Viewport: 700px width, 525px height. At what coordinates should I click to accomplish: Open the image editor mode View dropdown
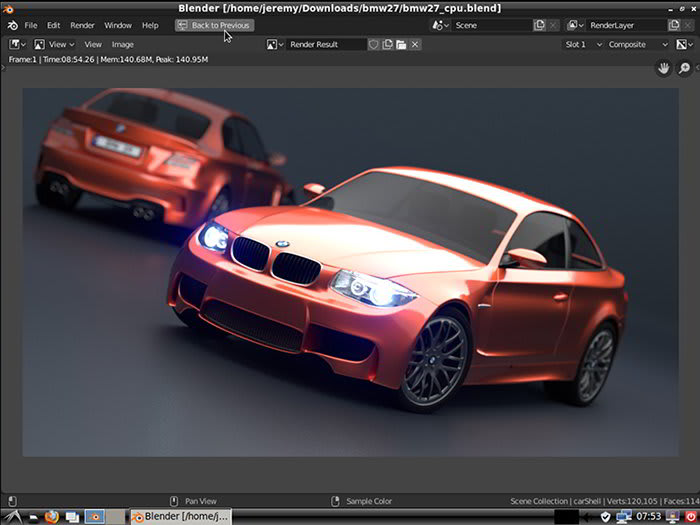click(x=54, y=44)
